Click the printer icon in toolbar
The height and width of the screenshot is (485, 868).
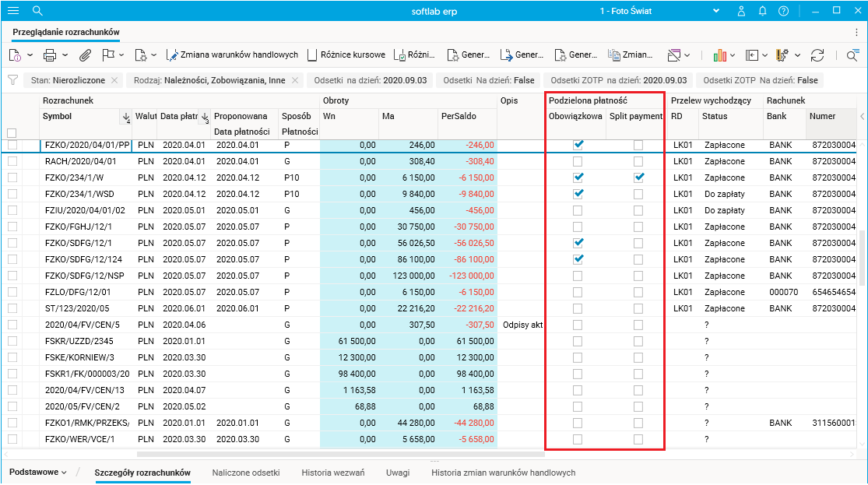point(50,55)
